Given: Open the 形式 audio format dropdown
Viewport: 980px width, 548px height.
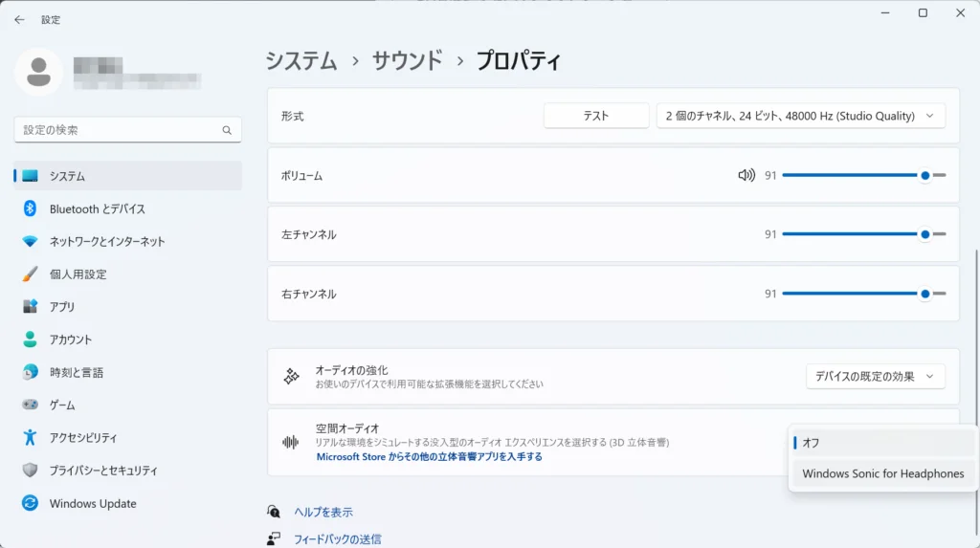Looking at the screenshot, I should 800,116.
